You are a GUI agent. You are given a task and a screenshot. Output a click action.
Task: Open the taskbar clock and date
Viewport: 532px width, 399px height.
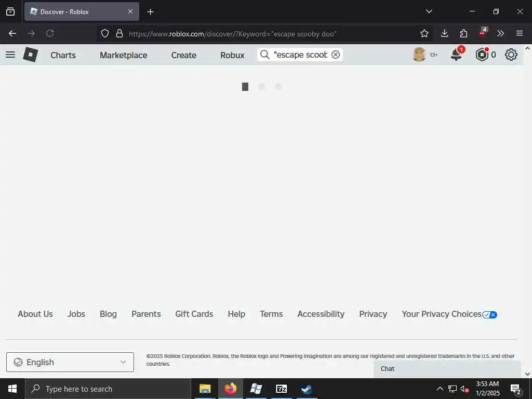coord(487,389)
